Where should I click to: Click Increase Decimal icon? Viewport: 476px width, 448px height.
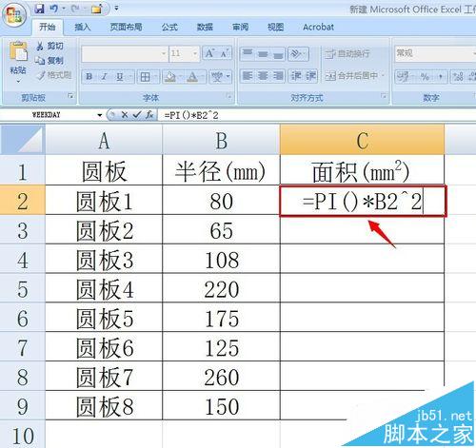coord(458,77)
